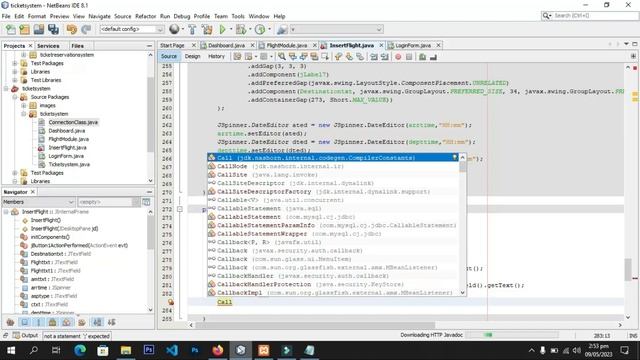Click the Clean and Build icon
This screenshot has width=640, height=360.
coord(207,29)
